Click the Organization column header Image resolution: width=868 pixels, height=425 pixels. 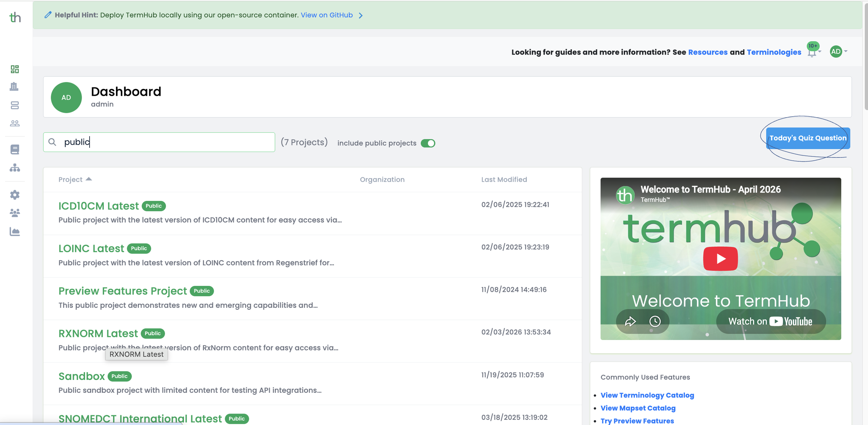click(382, 179)
